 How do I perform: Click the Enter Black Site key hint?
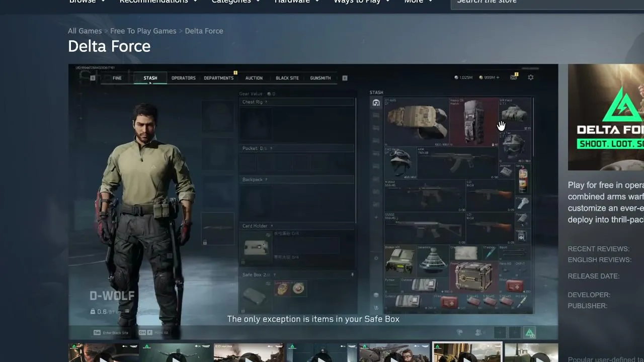(x=111, y=333)
